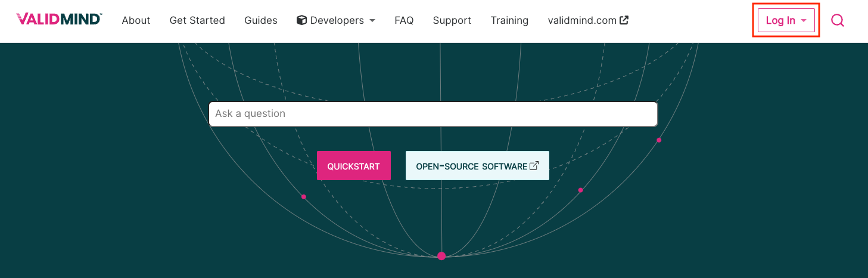Screen dimensions: 868x278
Task: Click the OPEN-SOURCE SOFTWARE button text
Action: point(471,166)
